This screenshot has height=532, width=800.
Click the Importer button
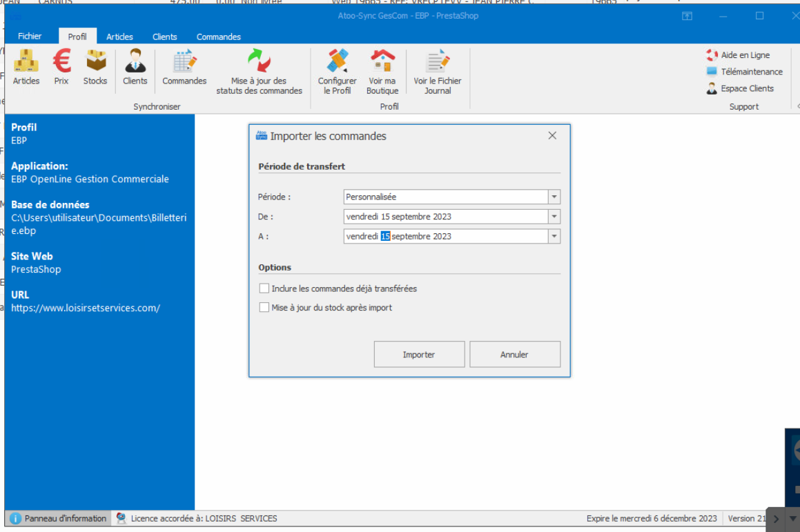click(x=419, y=355)
